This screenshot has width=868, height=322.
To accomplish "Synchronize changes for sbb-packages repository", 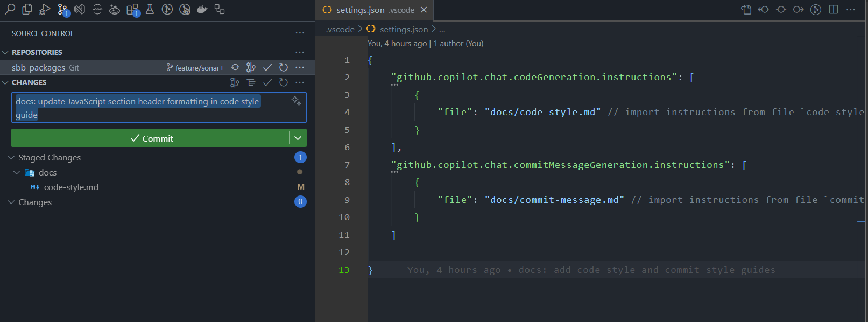I will (235, 67).
